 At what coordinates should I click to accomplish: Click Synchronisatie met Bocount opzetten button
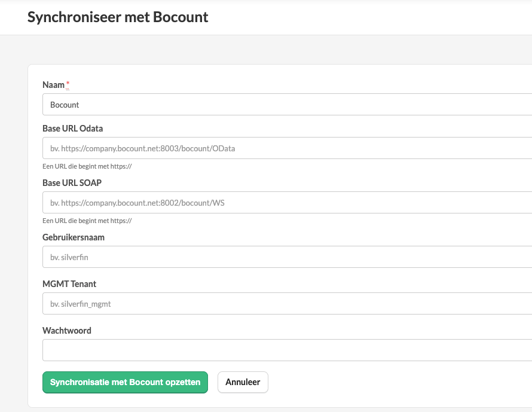tap(125, 382)
